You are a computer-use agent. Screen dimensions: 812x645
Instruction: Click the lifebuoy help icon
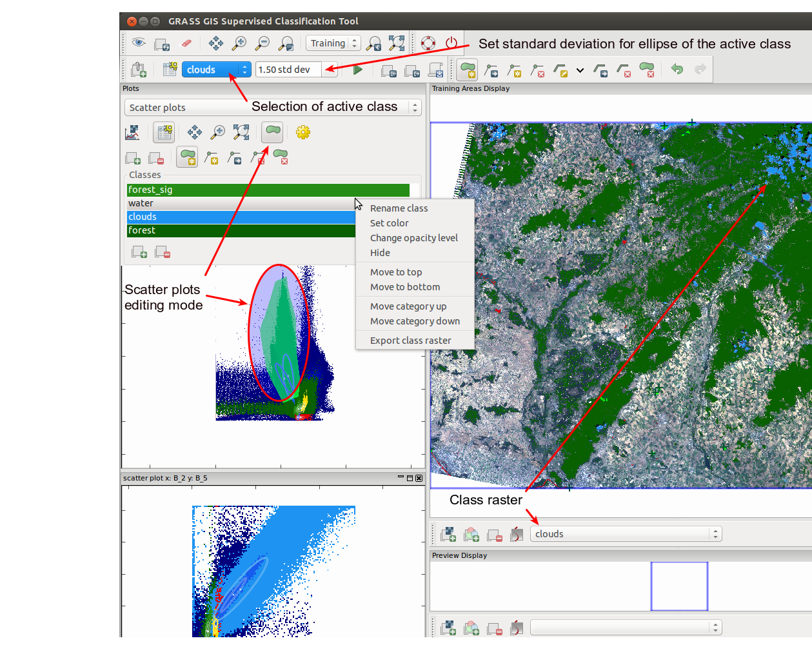pyautogui.click(x=428, y=44)
